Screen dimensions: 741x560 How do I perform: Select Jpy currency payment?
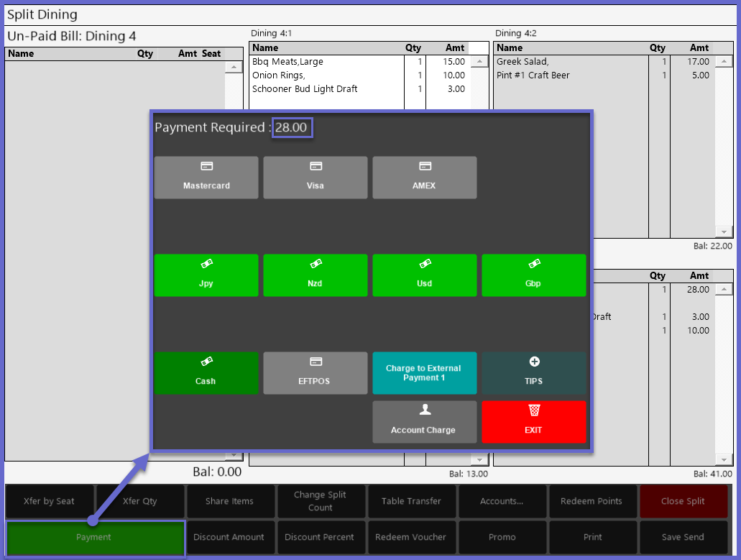[x=206, y=275]
